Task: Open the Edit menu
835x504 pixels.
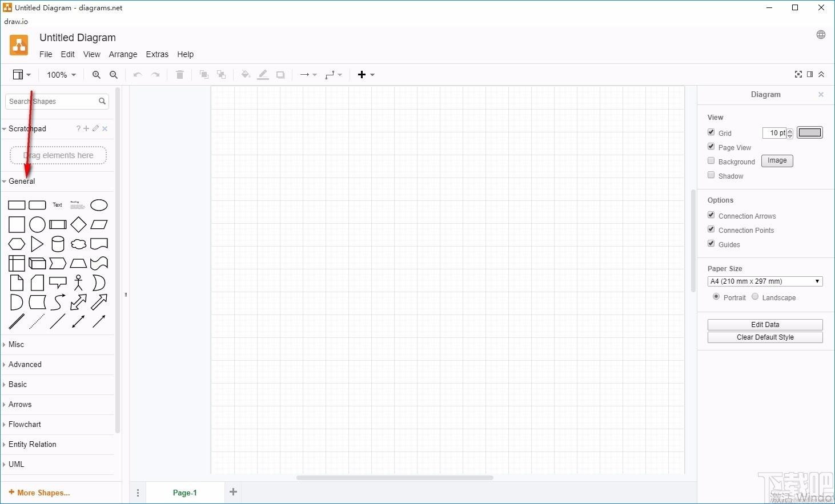Action: pos(68,54)
